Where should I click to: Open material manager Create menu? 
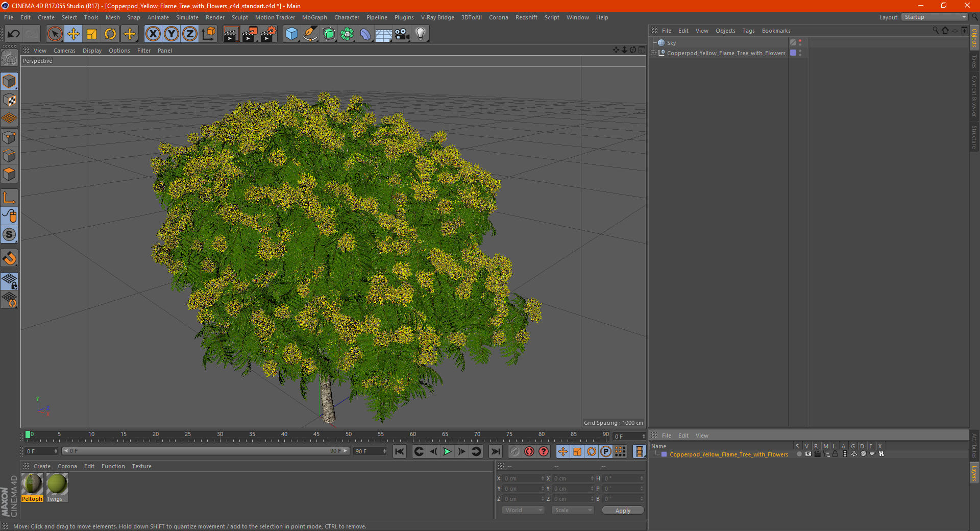tap(42, 466)
